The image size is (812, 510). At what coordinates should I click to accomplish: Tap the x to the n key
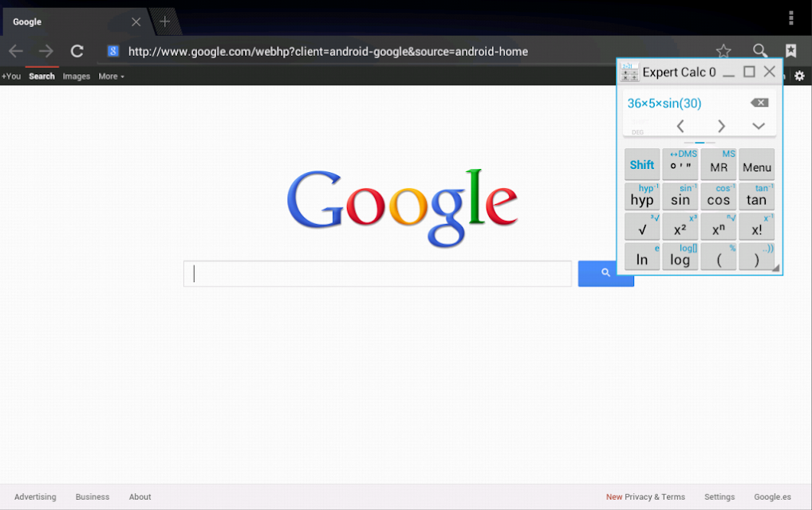(x=718, y=226)
